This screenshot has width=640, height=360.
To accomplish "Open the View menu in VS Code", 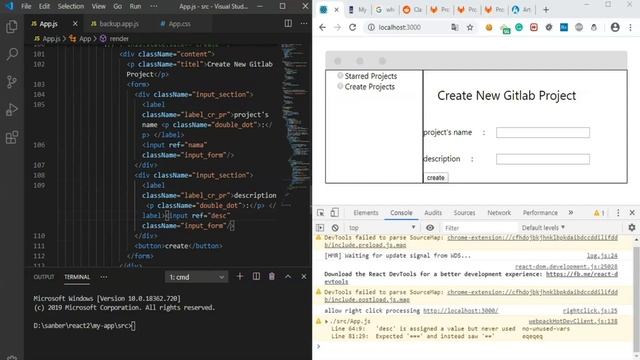I will [98, 6].
